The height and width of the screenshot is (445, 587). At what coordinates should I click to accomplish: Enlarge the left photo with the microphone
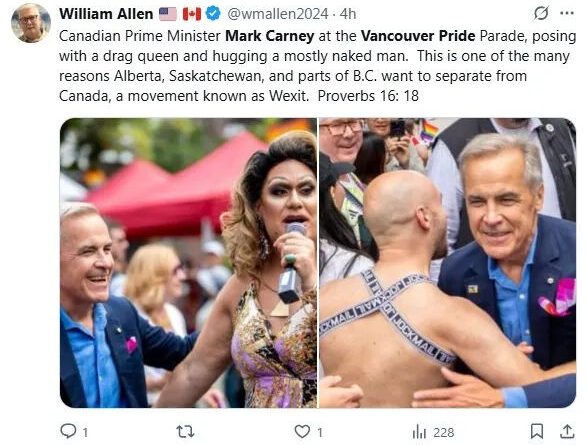click(188, 263)
